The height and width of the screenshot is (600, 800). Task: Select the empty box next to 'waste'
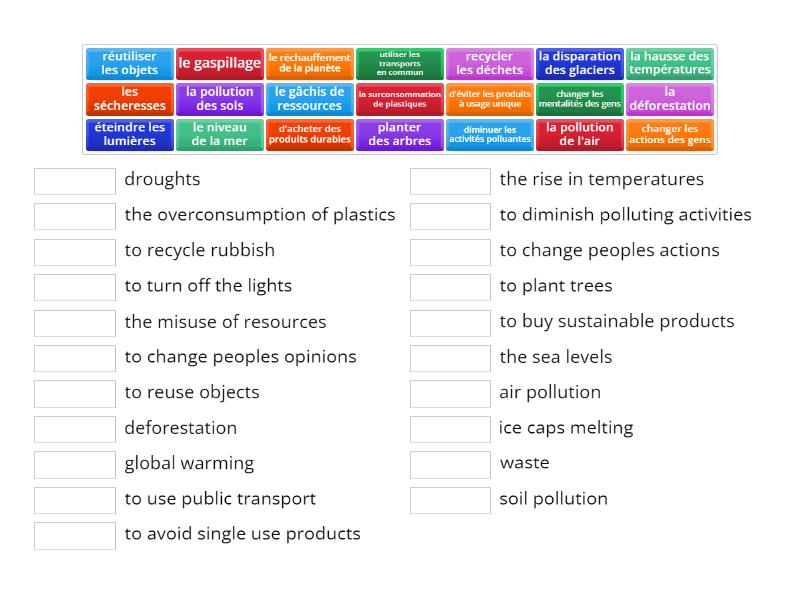pyautogui.click(x=450, y=465)
